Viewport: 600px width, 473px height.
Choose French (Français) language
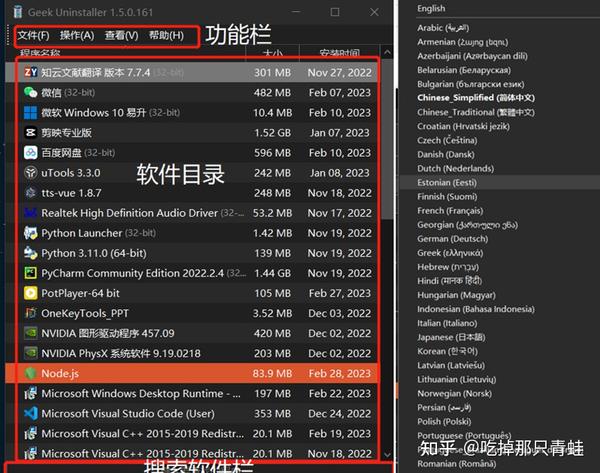coord(450,211)
